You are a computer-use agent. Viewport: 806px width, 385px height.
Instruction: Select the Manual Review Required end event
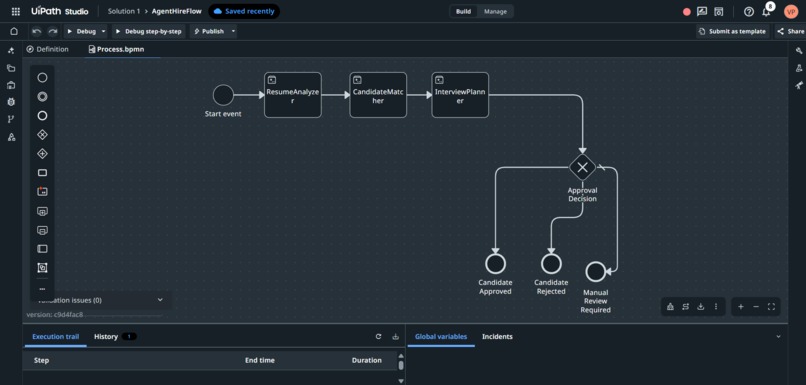[596, 272]
